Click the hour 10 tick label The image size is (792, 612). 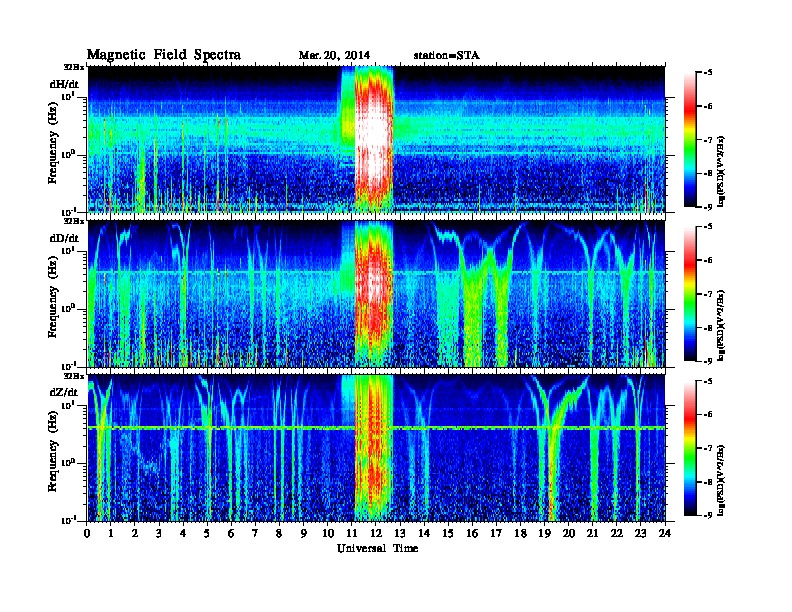(x=328, y=534)
